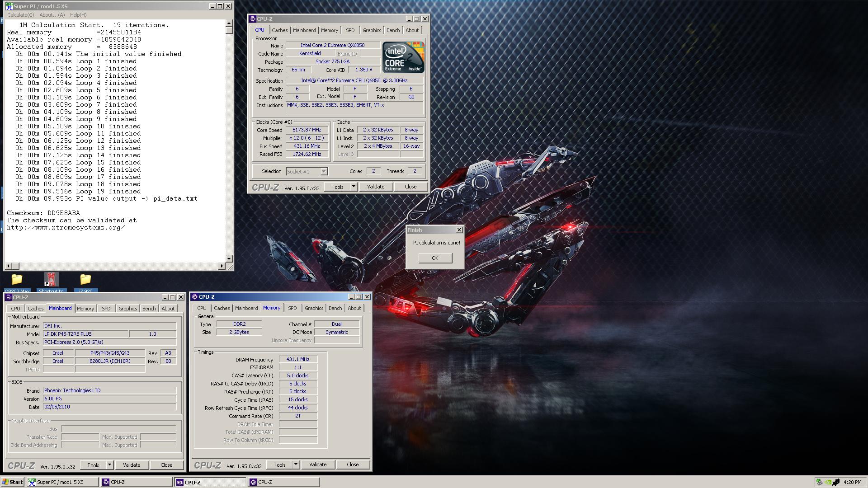868x488 pixels.
Task: Click the CPU-Z title icon in Memory window
Action: click(x=195, y=297)
